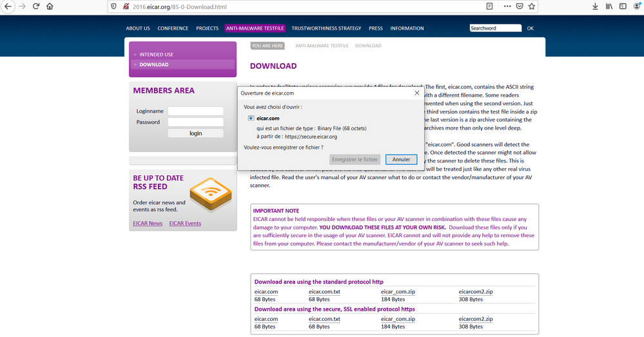Viewport: 644px width, 337px height.
Task: Open the downloads panel
Action: point(595,6)
